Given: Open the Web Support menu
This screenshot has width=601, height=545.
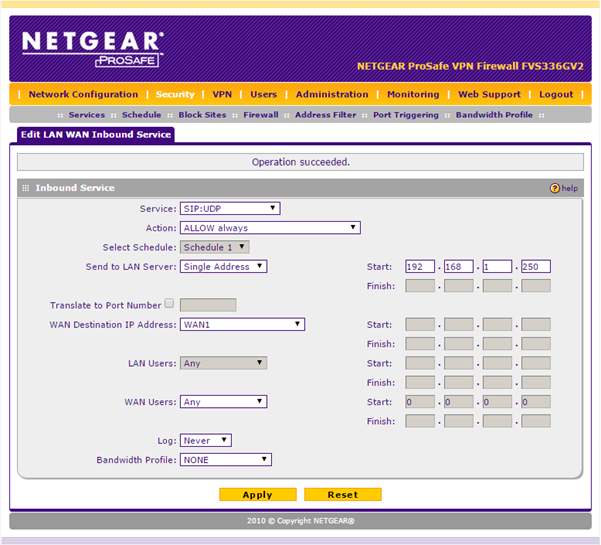Looking at the screenshot, I should coord(489,94).
